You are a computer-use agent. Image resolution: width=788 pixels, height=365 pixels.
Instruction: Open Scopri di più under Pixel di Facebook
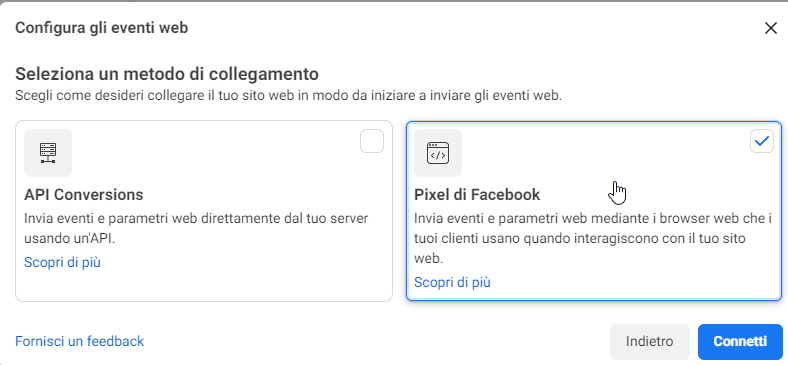click(x=452, y=283)
